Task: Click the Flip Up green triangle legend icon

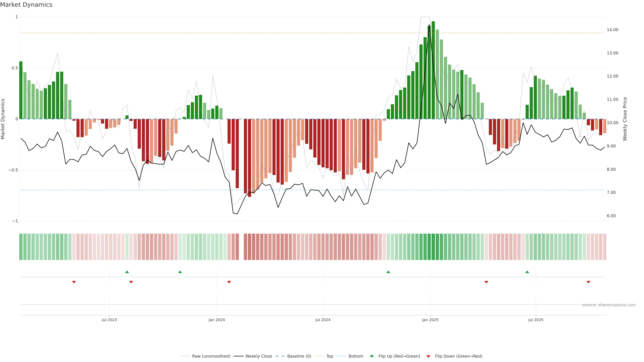Action: [371, 356]
